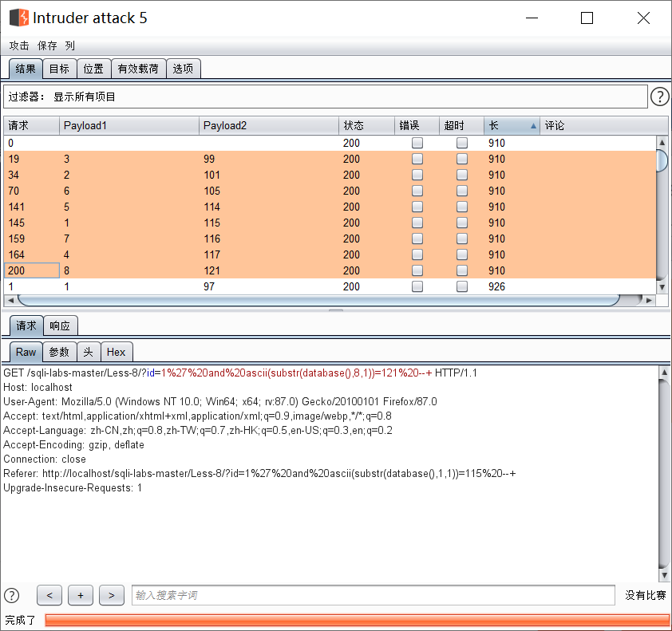Click the bottom-left help question-mark icon
Viewport: 672px width, 631px height.
pyautogui.click(x=11, y=595)
